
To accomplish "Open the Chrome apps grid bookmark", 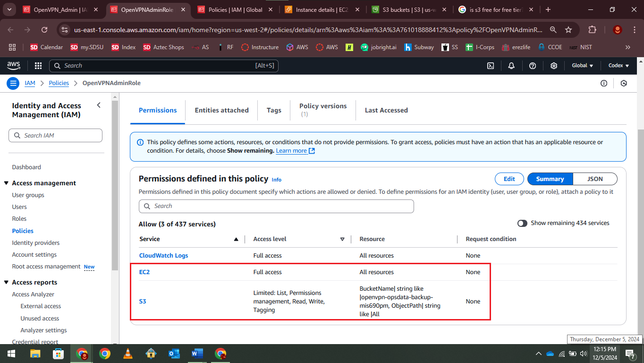I will pos(13,47).
